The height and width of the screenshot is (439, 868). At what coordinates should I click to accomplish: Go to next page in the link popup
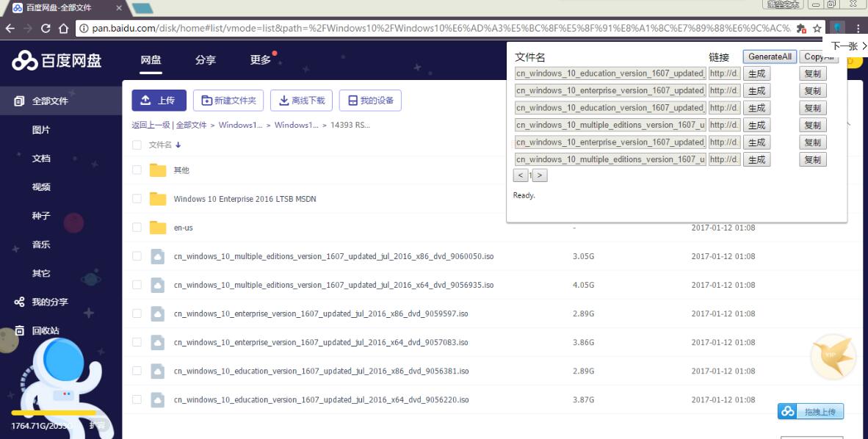(x=540, y=175)
